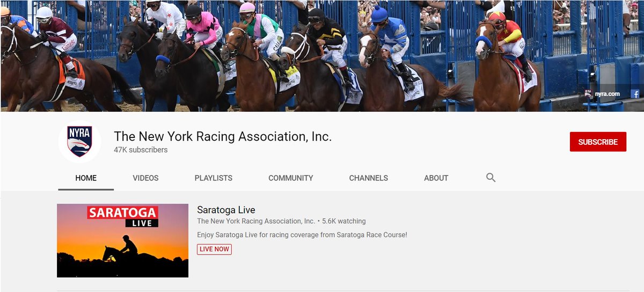Select the 5.6K watching text
Viewport: 644px width, 292px height.
[344, 221]
